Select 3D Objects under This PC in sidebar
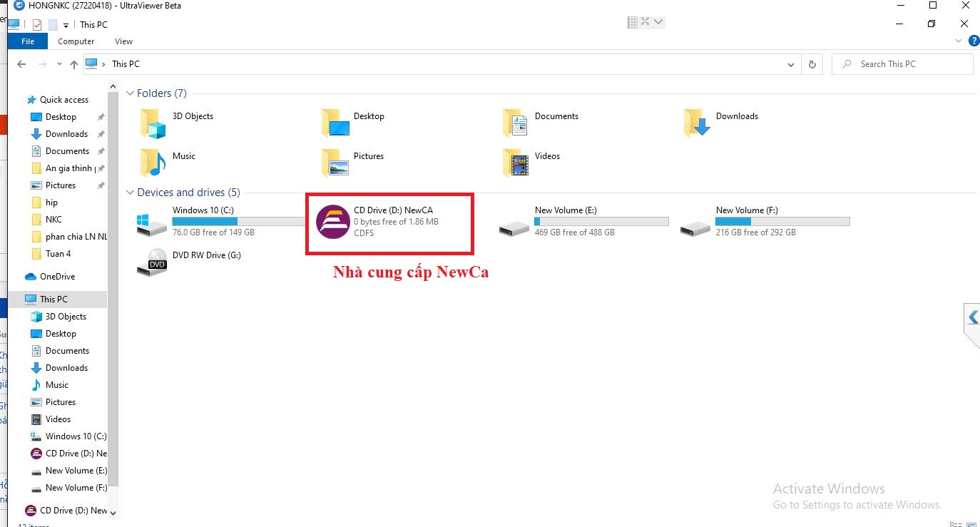The height and width of the screenshot is (527, 980). pyautogui.click(x=66, y=317)
